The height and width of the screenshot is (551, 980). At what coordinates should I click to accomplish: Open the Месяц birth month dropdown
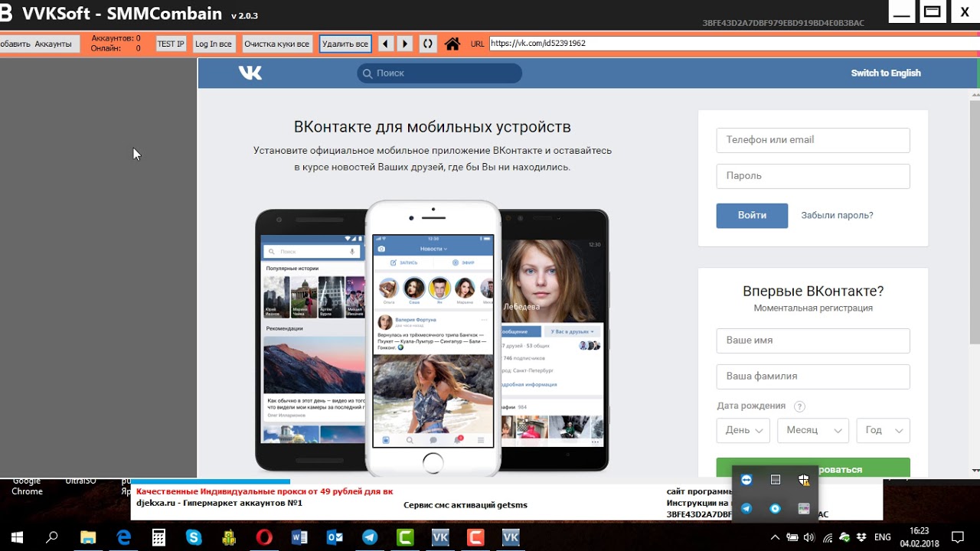(813, 430)
